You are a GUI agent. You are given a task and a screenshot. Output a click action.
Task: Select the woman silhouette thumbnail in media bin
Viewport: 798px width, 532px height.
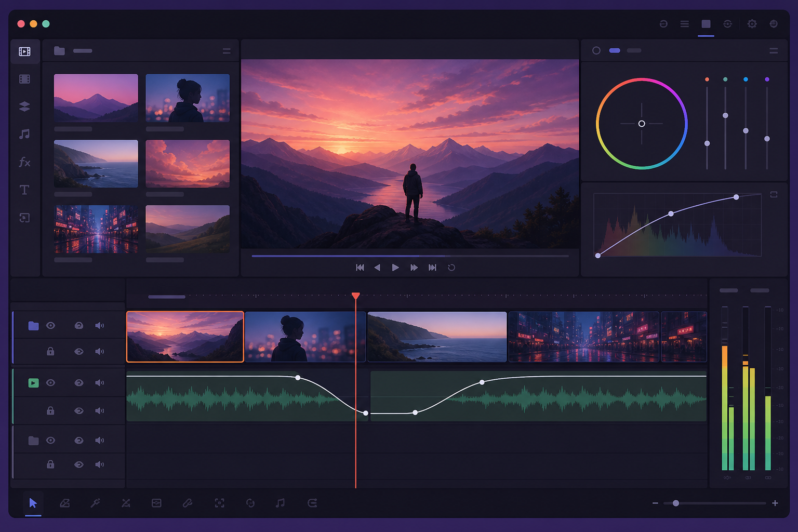pyautogui.click(x=188, y=98)
